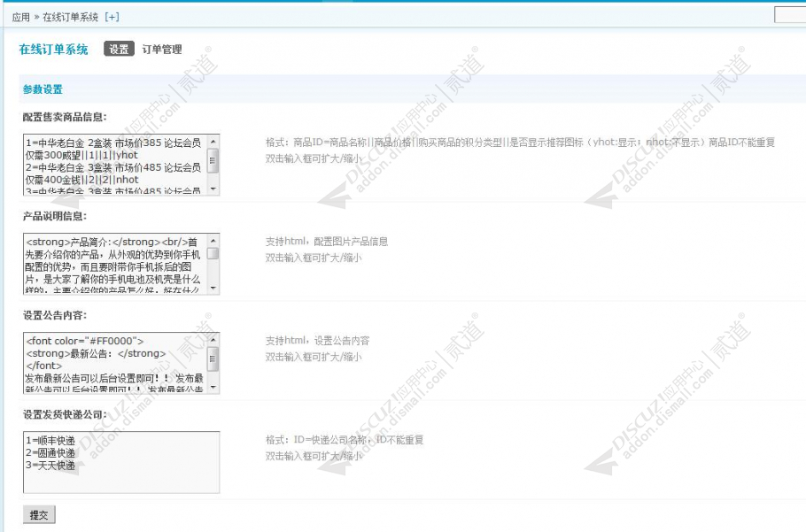Viewport: 806px width, 532px height.
Task: Switch to 订单管理 tab
Action: [162, 50]
